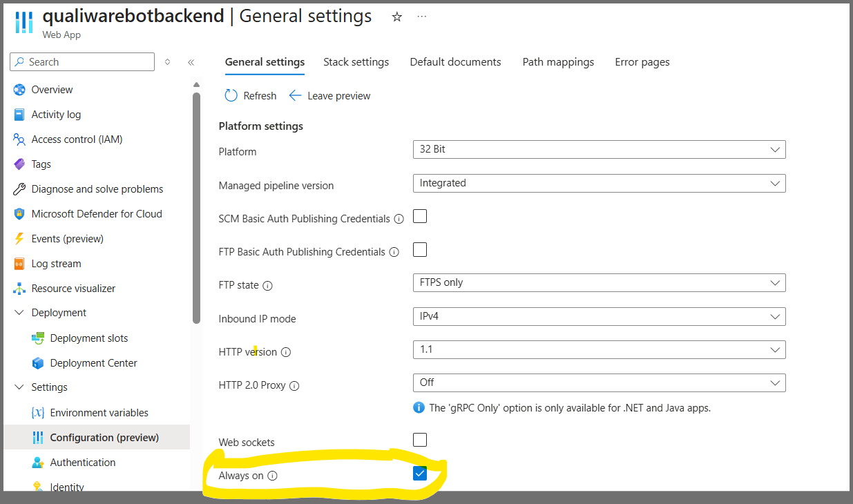Click info icon next to Always on
Screen dimensions: 853x504
point(272,476)
